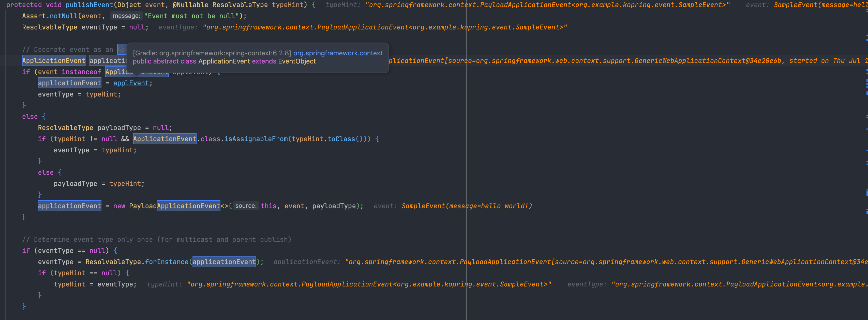Viewport: 868px width, 320px height.
Task: Click the underlined applEvent variable reference
Action: tap(131, 83)
